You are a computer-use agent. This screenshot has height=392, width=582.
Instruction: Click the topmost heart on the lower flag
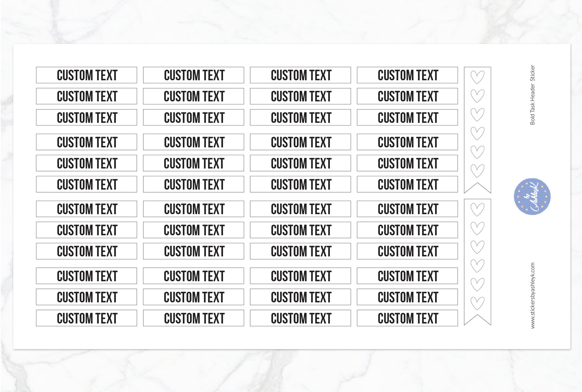tap(477, 210)
